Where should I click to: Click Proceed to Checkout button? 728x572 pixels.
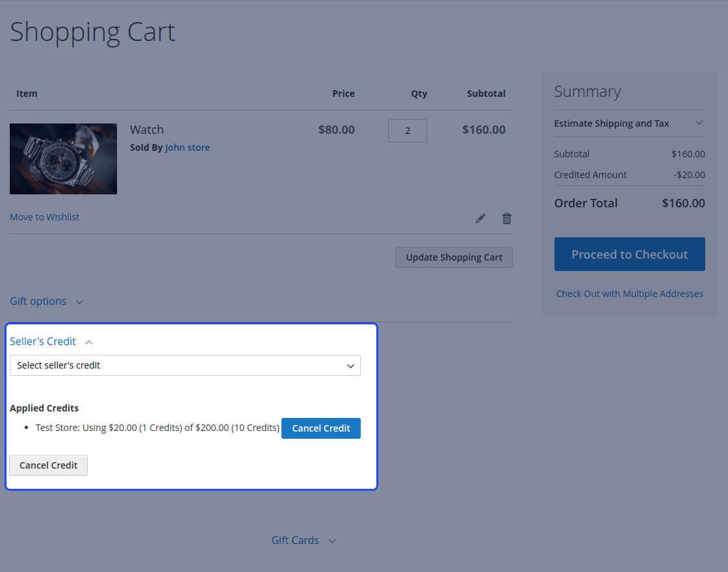pos(629,254)
